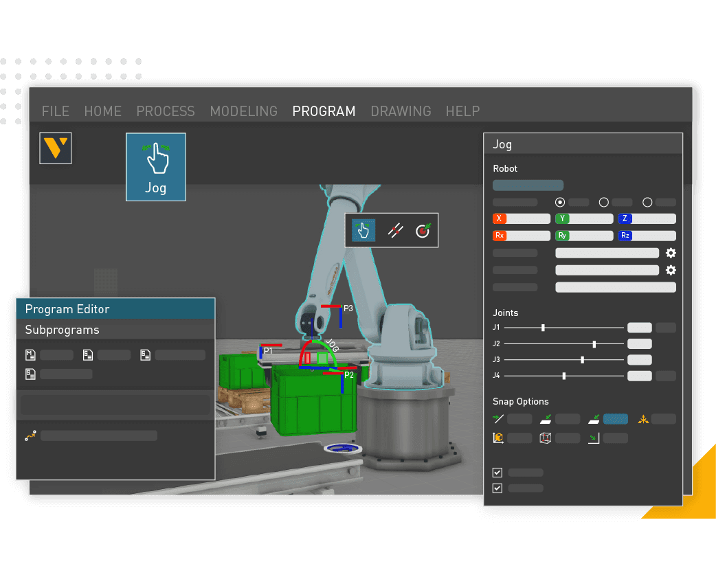Select the bounding box center snap icon
Viewport: 716px width, 588px height.
pyautogui.click(x=545, y=438)
